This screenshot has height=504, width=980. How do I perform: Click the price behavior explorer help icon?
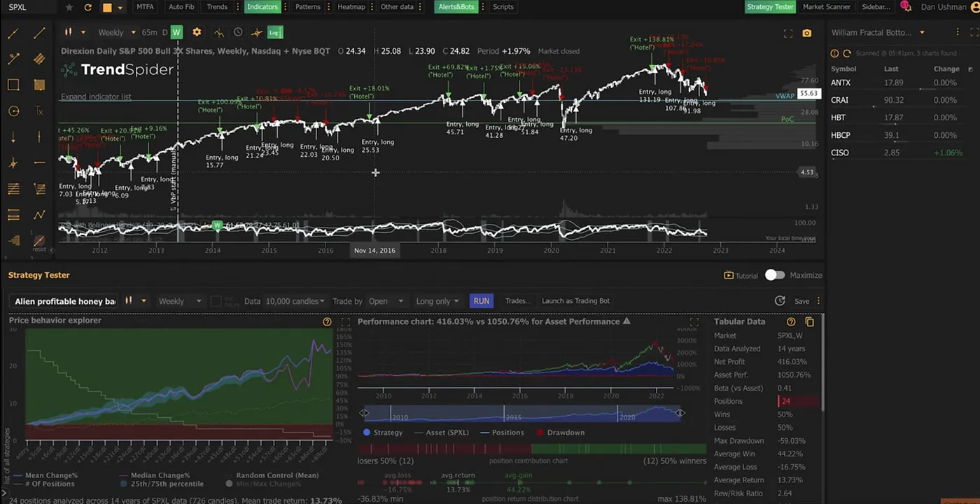[x=327, y=322]
